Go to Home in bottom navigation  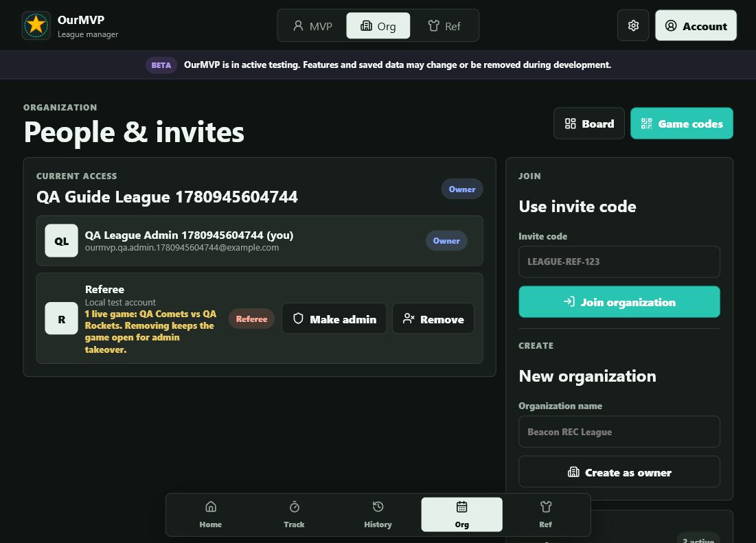coord(211,515)
